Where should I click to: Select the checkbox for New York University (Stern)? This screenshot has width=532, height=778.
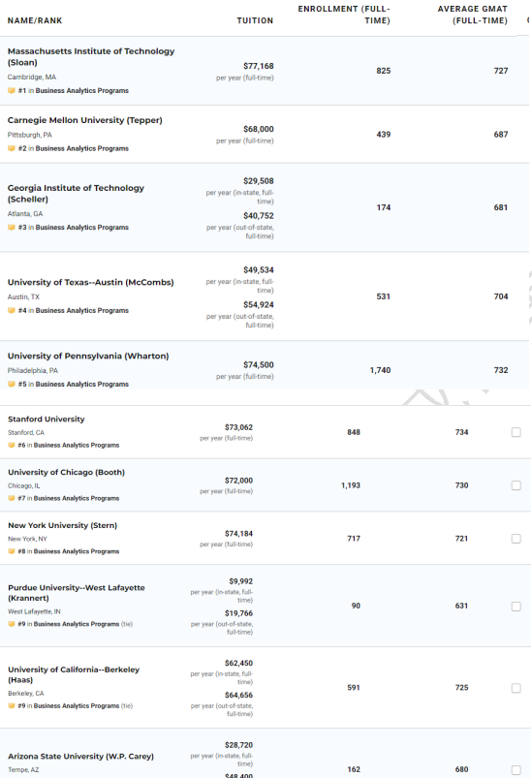[x=516, y=539]
